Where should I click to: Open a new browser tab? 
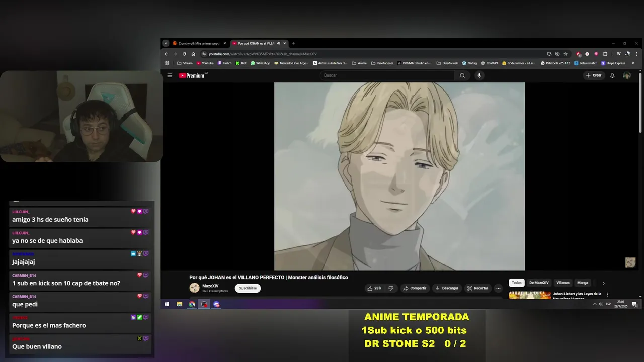293,43
